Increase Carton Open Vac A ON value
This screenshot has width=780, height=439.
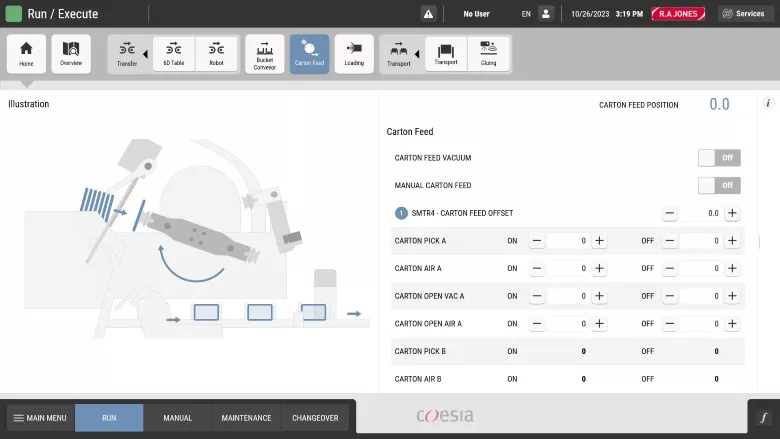point(599,296)
